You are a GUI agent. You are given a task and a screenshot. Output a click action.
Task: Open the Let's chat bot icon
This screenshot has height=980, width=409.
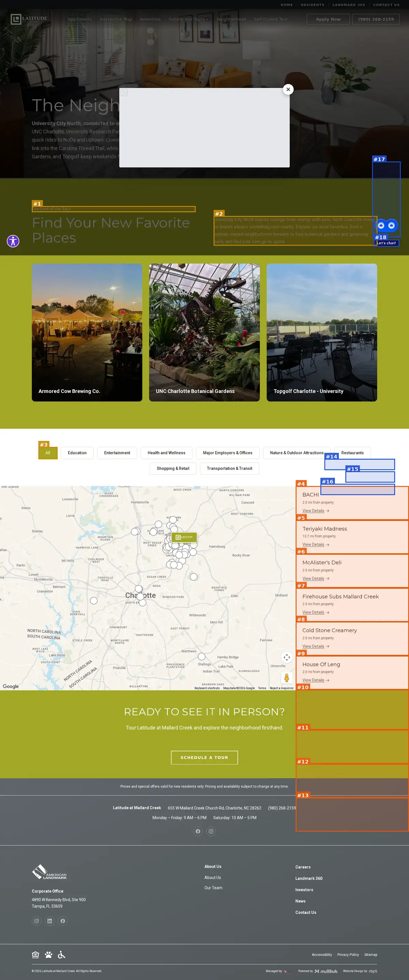[x=386, y=226]
